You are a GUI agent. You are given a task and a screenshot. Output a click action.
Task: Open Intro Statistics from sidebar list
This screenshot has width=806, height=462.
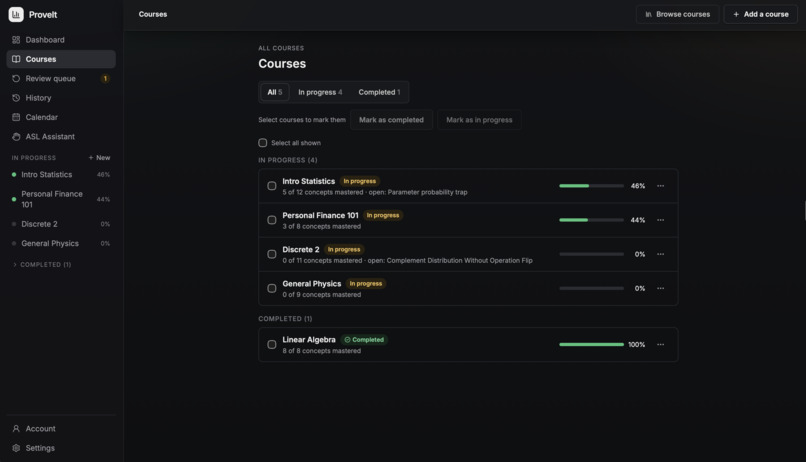point(61,175)
